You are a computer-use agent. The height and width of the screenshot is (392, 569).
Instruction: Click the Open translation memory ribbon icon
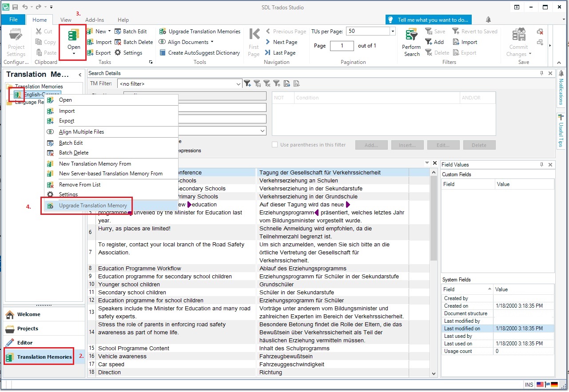coord(74,36)
